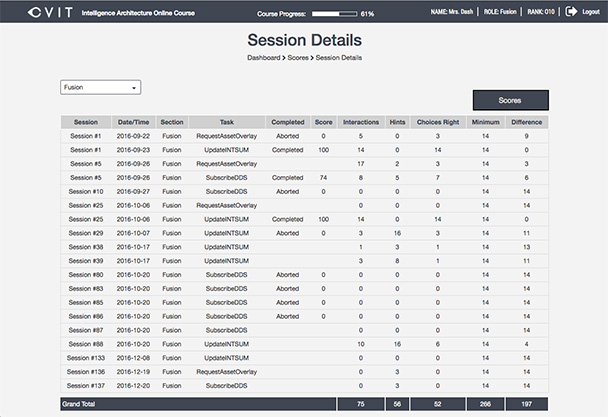Click the logout door icon
608x417 pixels.
(571, 13)
